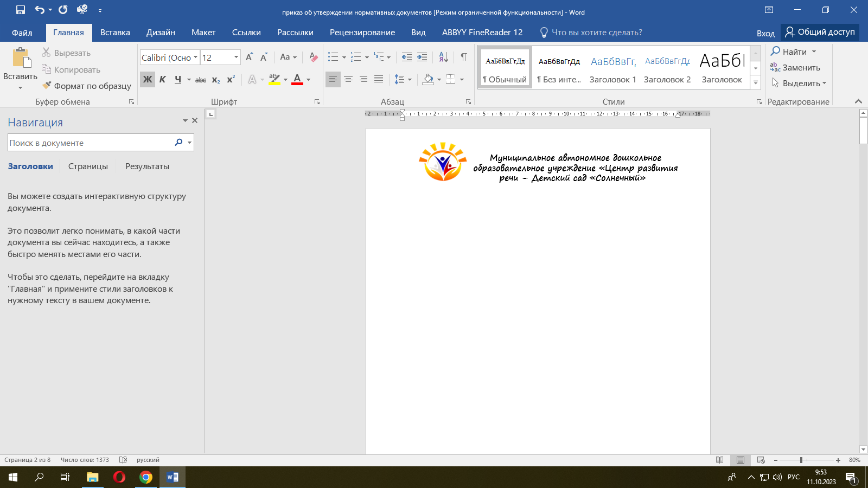The image size is (868, 488).
Task: Click the zoom slider in status bar
Action: pyautogui.click(x=801, y=460)
